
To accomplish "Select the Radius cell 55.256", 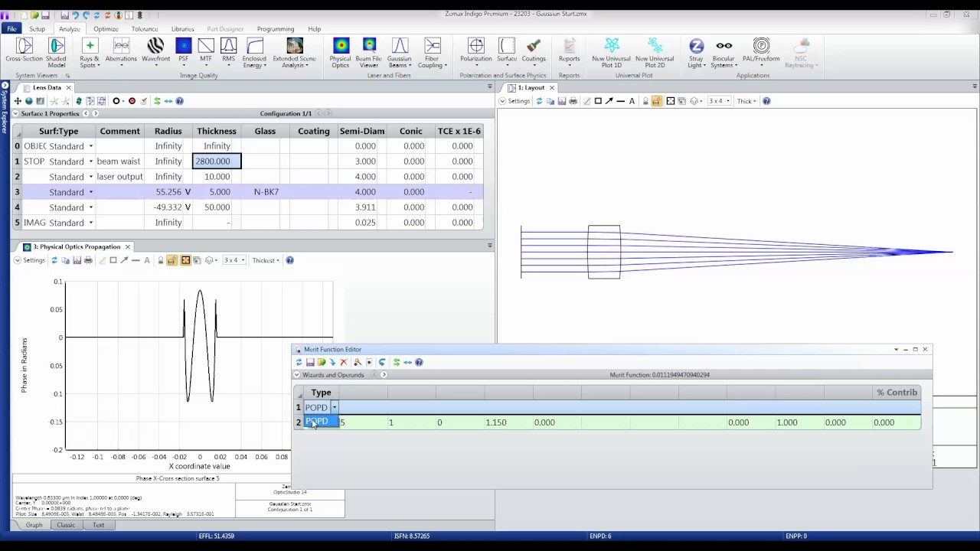I will [168, 192].
